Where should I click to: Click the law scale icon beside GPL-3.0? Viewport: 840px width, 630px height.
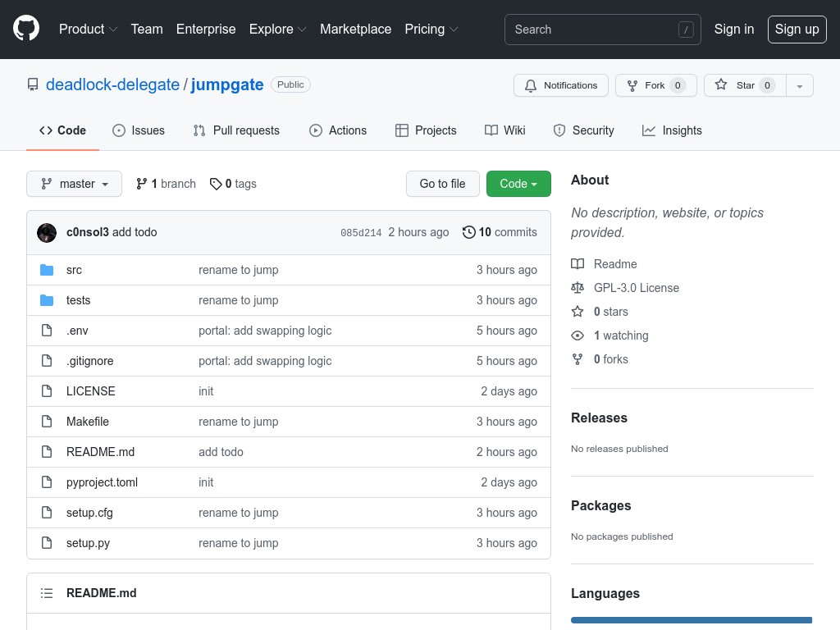pyautogui.click(x=577, y=288)
